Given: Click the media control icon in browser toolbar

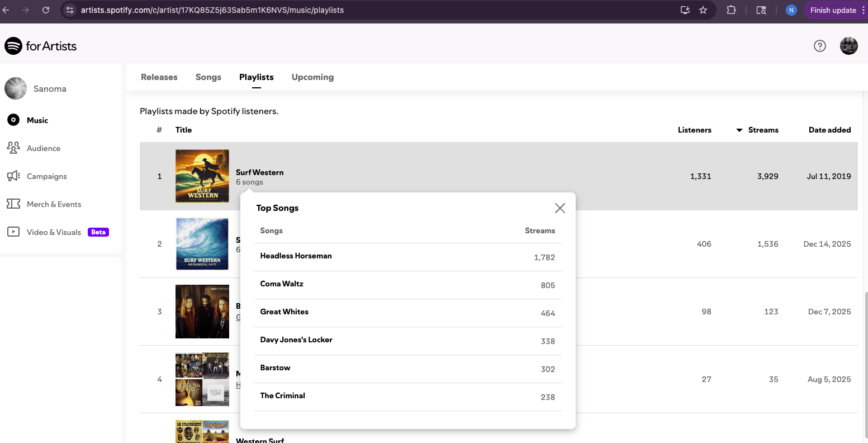Looking at the screenshot, I should click(x=761, y=10).
